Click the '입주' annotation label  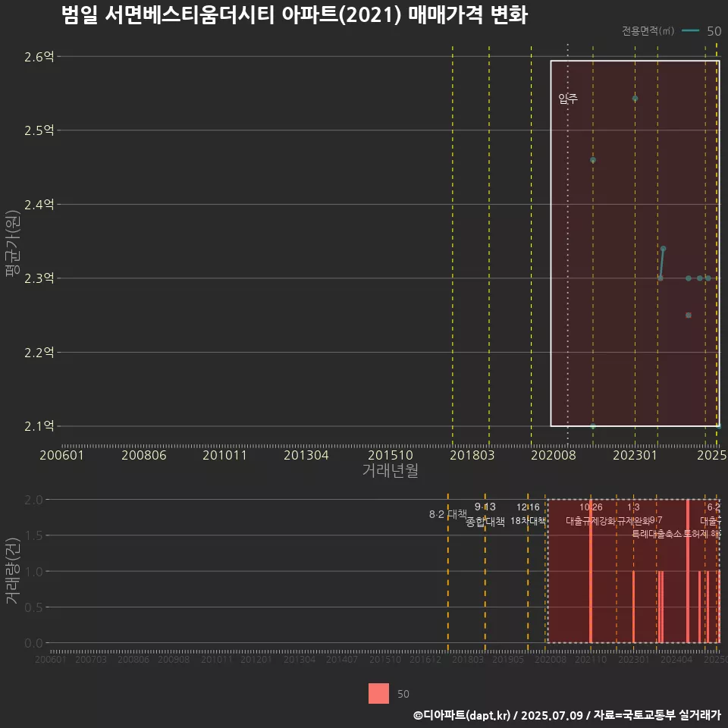[567, 99]
